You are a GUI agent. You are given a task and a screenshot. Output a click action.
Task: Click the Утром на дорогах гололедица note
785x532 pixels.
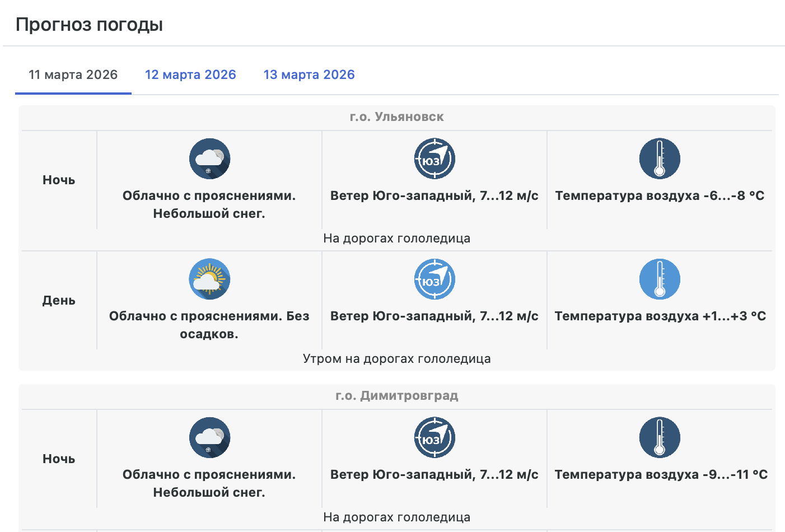click(396, 359)
